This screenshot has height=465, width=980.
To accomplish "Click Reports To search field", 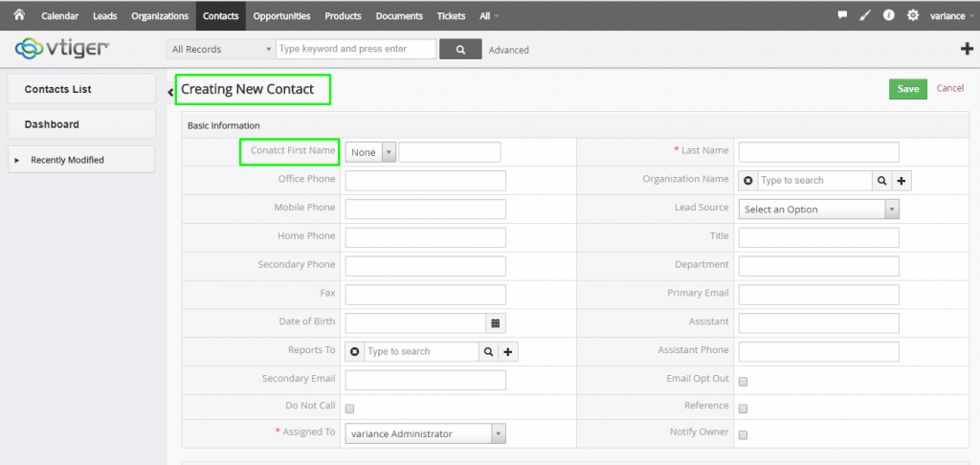I will pos(422,352).
